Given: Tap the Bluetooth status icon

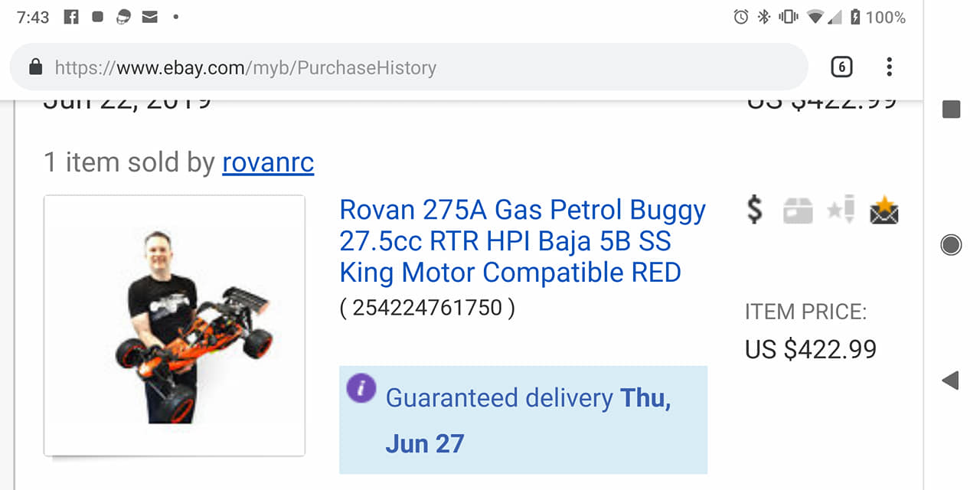Looking at the screenshot, I should 763,17.
